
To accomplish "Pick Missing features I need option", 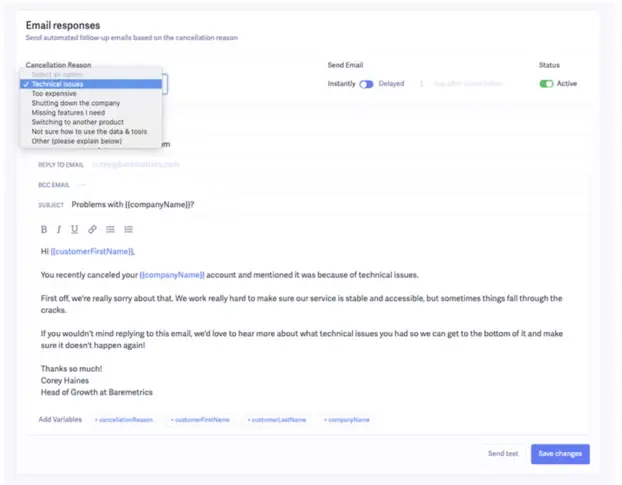I will click(91, 113).
